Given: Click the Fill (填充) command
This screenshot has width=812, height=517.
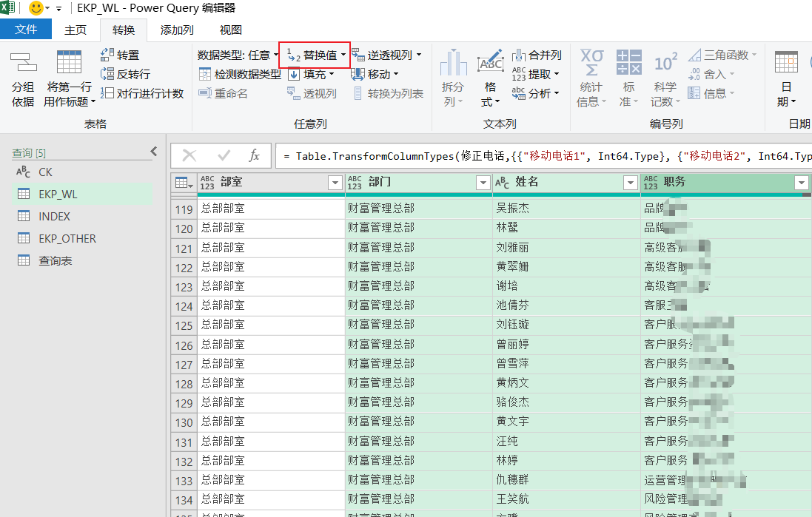Looking at the screenshot, I should click(x=311, y=74).
